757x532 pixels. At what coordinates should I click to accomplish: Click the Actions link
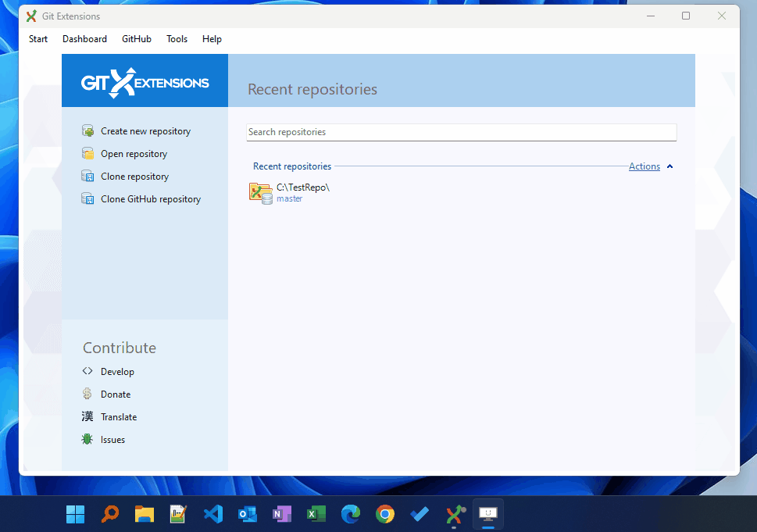click(644, 166)
